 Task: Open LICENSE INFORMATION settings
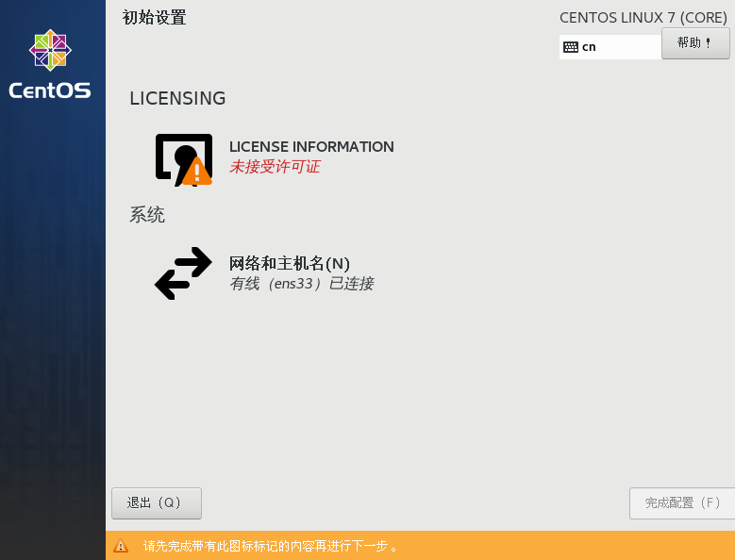pyautogui.click(x=311, y=146)
